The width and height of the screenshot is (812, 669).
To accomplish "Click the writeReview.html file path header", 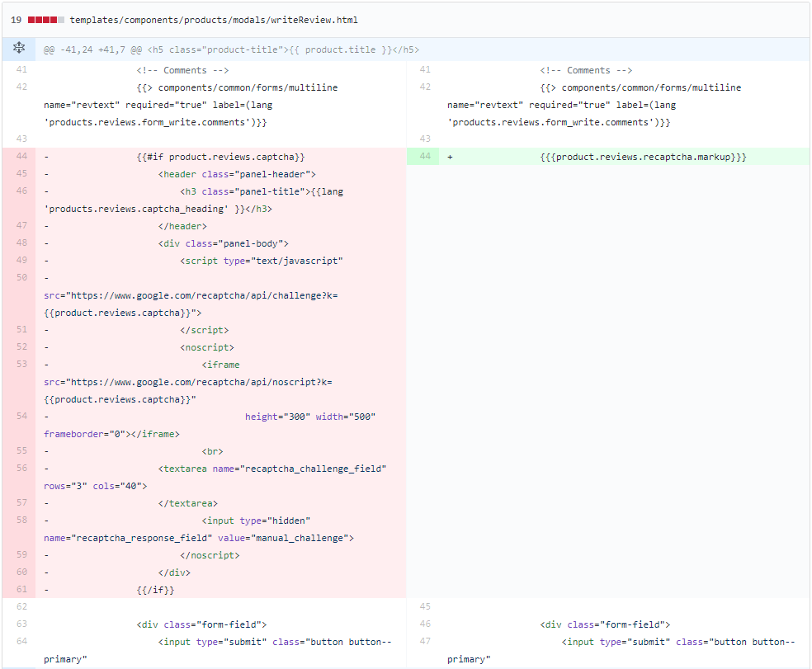I will click(x=214, y=20).
